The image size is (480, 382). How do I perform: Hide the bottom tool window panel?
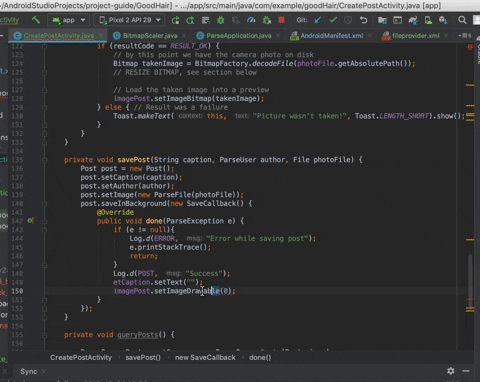click(x=466, y=371)
